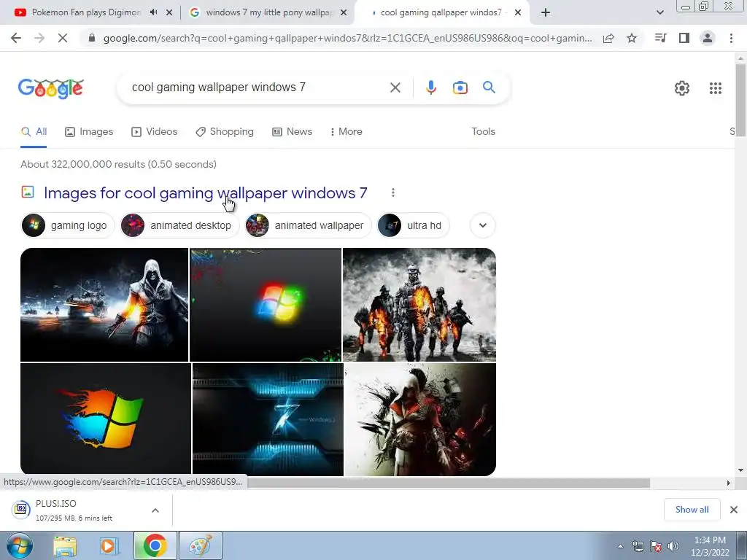The height and width of the screenshot is (560, 747).
Task: Click the horizontal page scrollbar
Action: (448, 483)
